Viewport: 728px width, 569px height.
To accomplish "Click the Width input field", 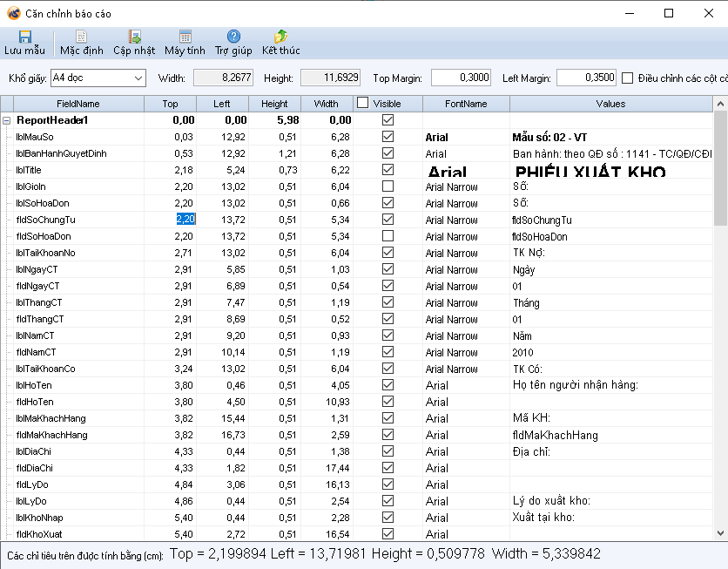I will [223, 78].
